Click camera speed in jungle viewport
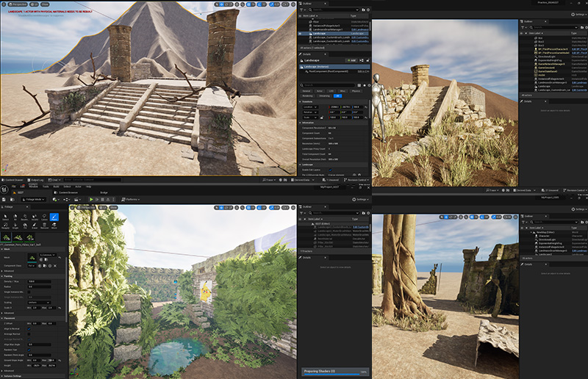588x379 pixels. (285, 208)
